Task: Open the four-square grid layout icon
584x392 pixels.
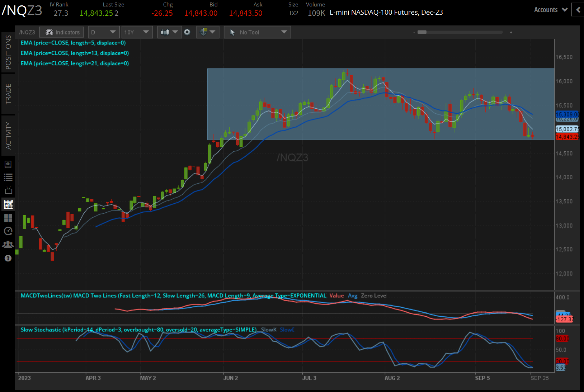Action: click(x=8, y=218)
